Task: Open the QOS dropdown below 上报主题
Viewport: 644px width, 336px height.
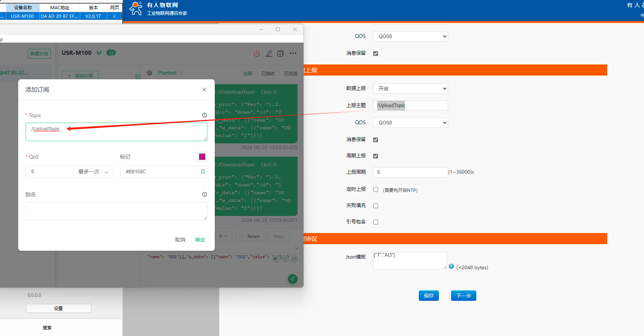Action: click(x=410, y=123)
